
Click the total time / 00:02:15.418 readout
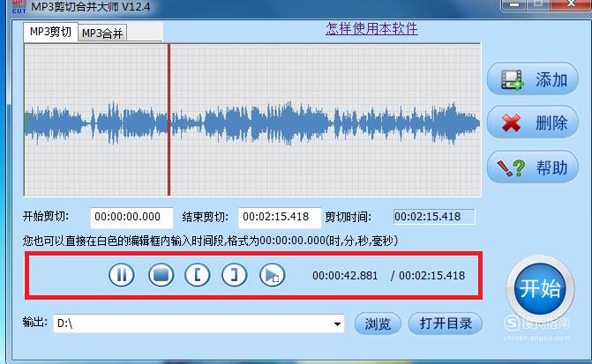point(428,276)
